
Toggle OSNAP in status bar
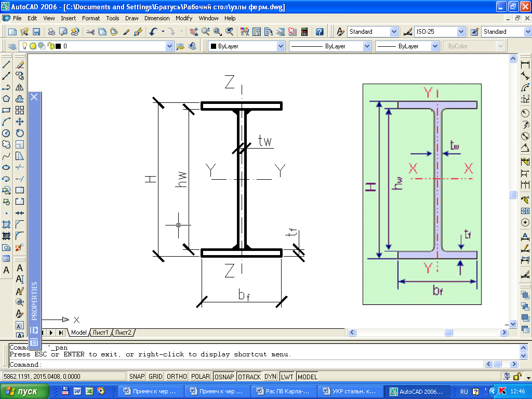[224, 377]
